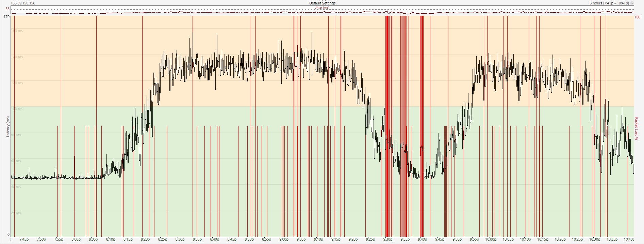Viewport: 644px width, 244px height.
Task: Select the 8:00p time axis marker
Action: tap(76, 239)
